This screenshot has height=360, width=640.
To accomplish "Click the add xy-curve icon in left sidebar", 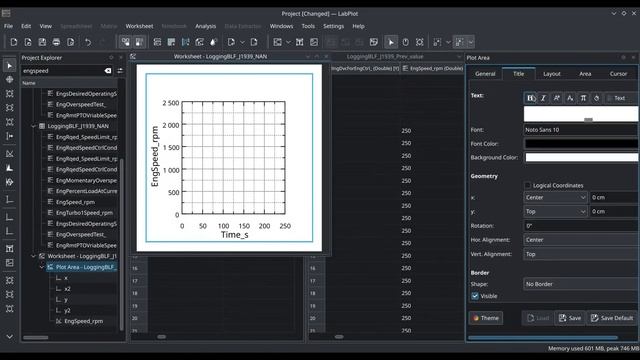I will click(10, 154).
